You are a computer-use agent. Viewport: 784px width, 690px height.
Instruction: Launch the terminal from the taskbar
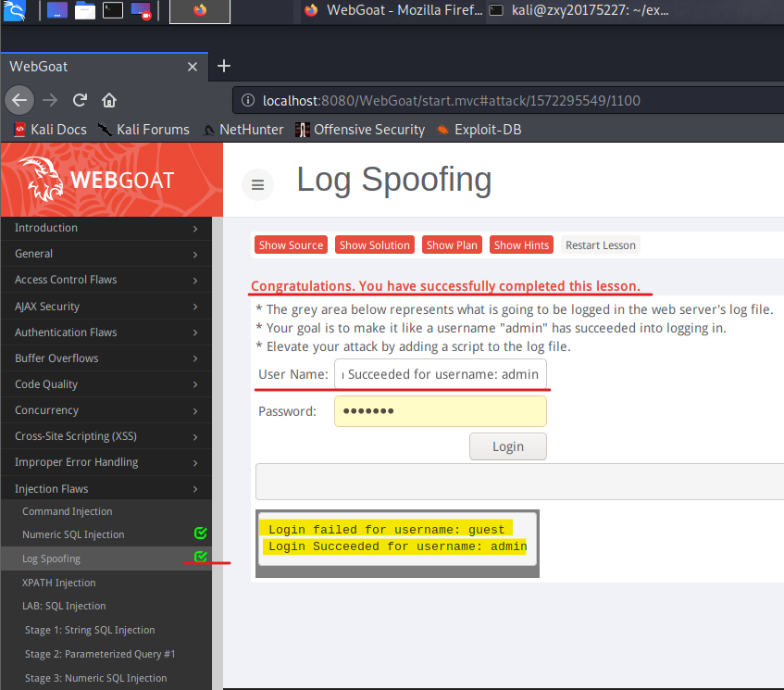pyautogui.click(x=113, y=10)
